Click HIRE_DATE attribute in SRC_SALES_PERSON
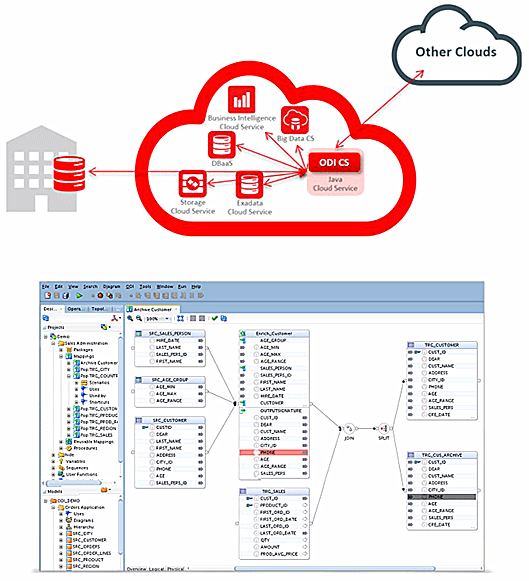Image resolution: width=529 pixels, height=581 pixels. [x=167, y=340]
